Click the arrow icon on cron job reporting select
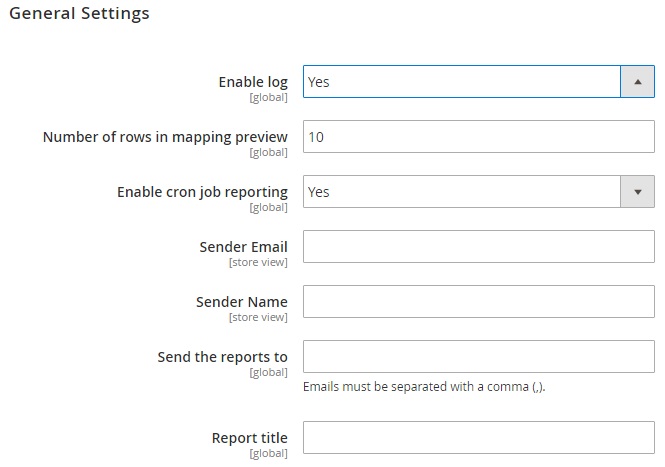 [637, 192]
